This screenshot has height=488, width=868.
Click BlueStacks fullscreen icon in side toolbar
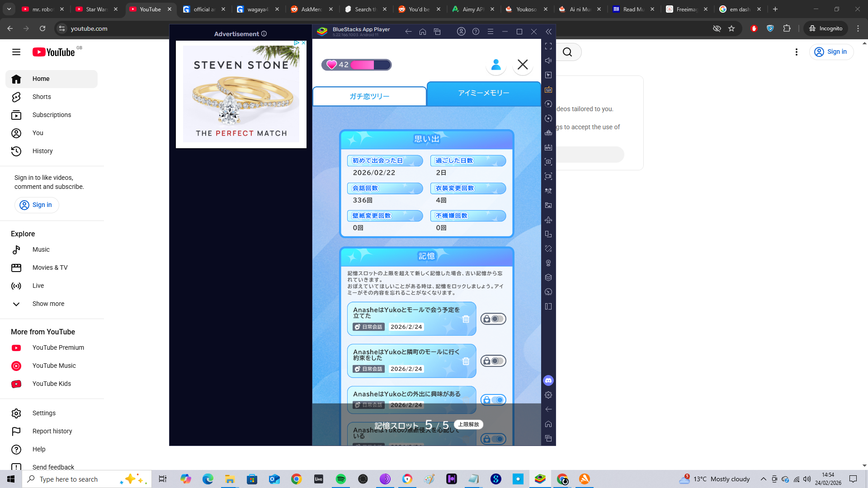point(548,46)
